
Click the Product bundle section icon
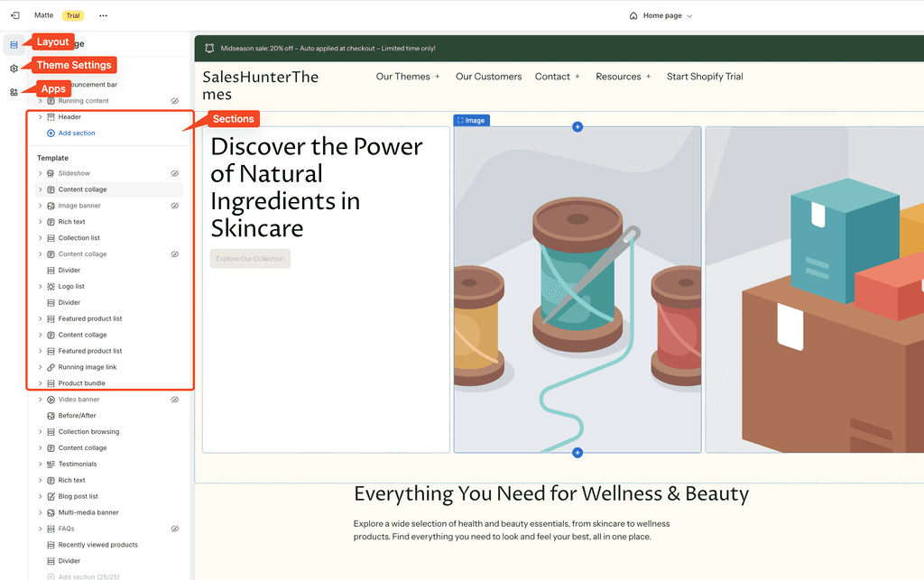click(51, 383)
